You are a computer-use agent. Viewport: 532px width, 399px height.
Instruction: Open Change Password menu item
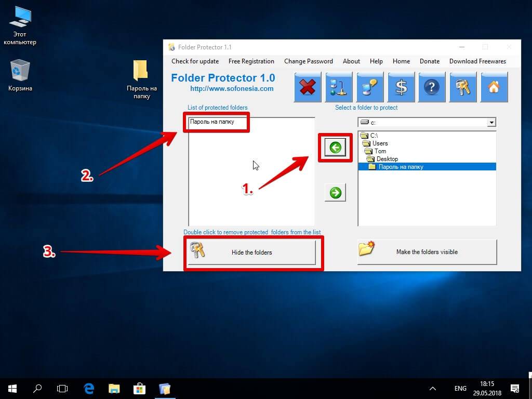(x=309, y=61)
